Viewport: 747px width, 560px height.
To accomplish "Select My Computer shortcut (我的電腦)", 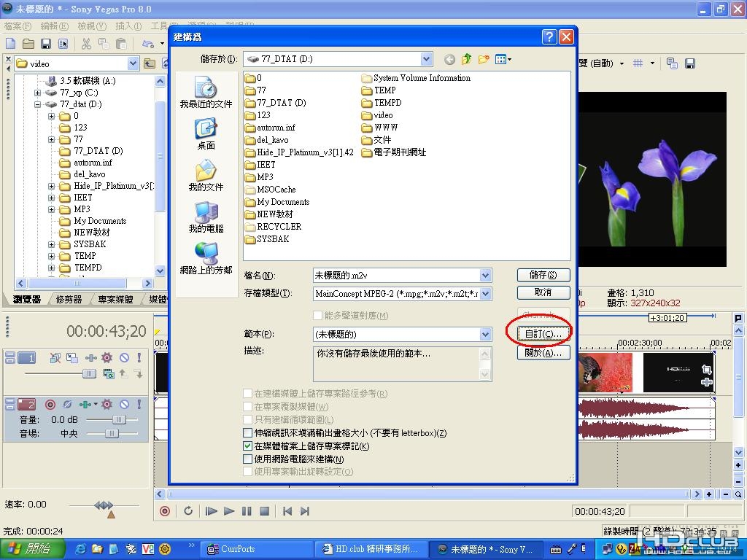I will point(206,217).
